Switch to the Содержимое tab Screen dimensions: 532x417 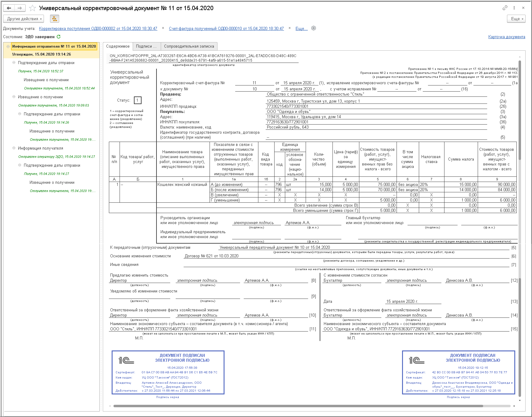pyautogui.click(x=118, y=46)
